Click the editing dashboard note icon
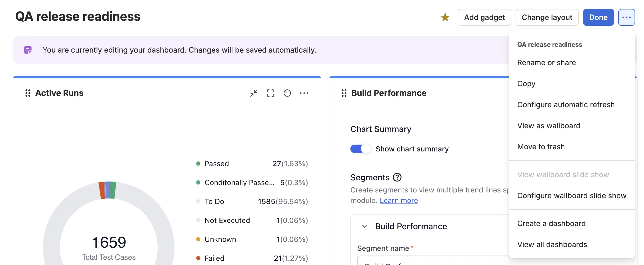644x265 pixels. click(x=28, y=50)
